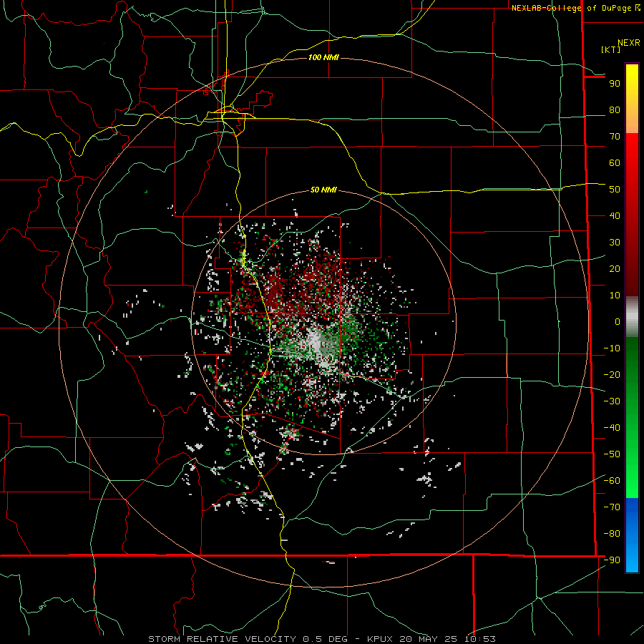
Task: Click the positive 90 value on velocity scale
Action: (615, 84)
